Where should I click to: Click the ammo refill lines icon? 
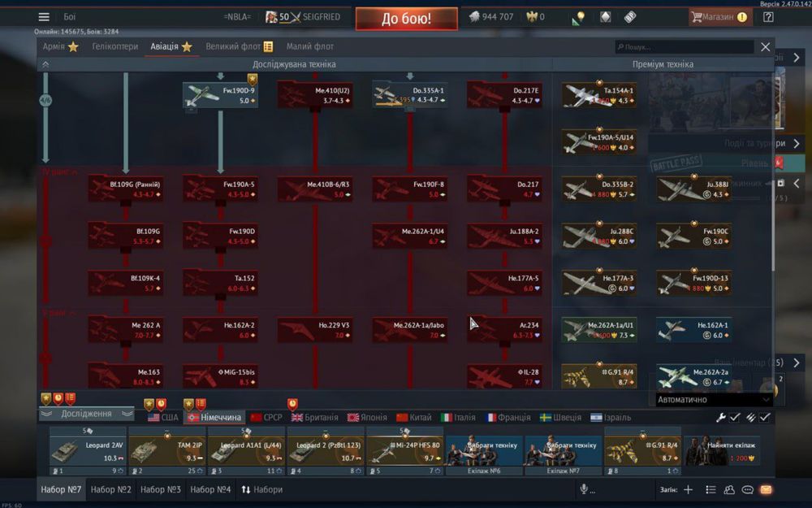(x=750, y=417)
